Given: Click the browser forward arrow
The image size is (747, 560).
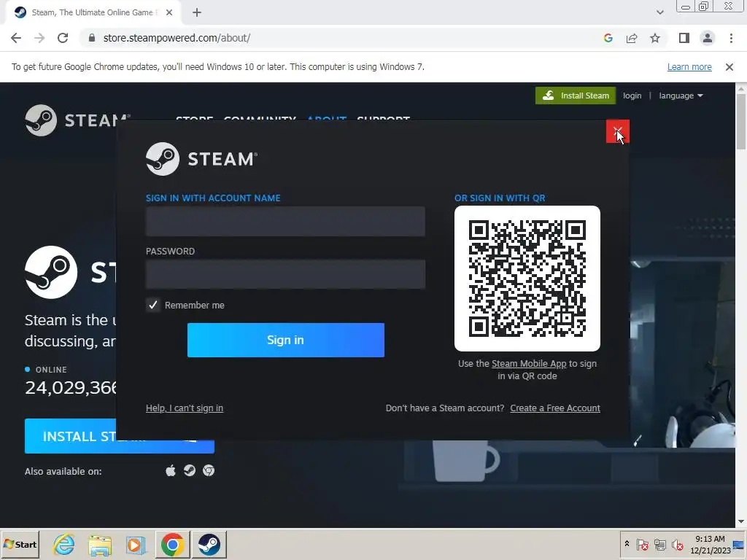Looking at the screenshot, I should 39,38.
